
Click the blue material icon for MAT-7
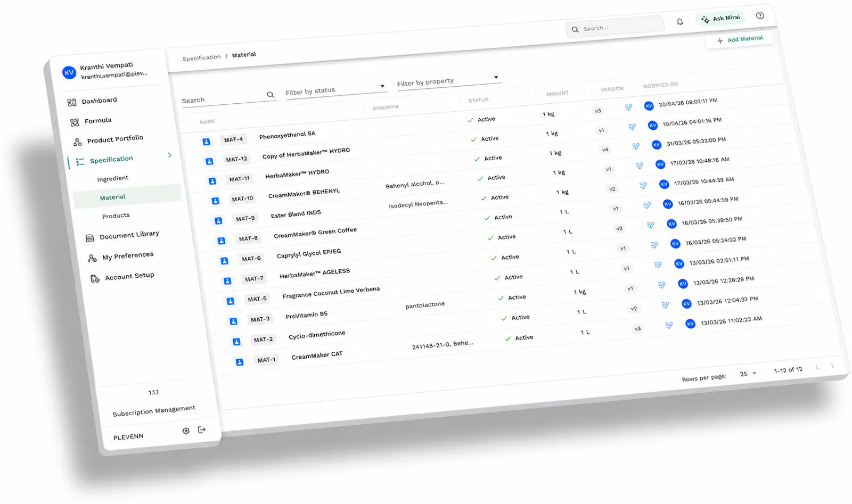click(x=227, y=280)
